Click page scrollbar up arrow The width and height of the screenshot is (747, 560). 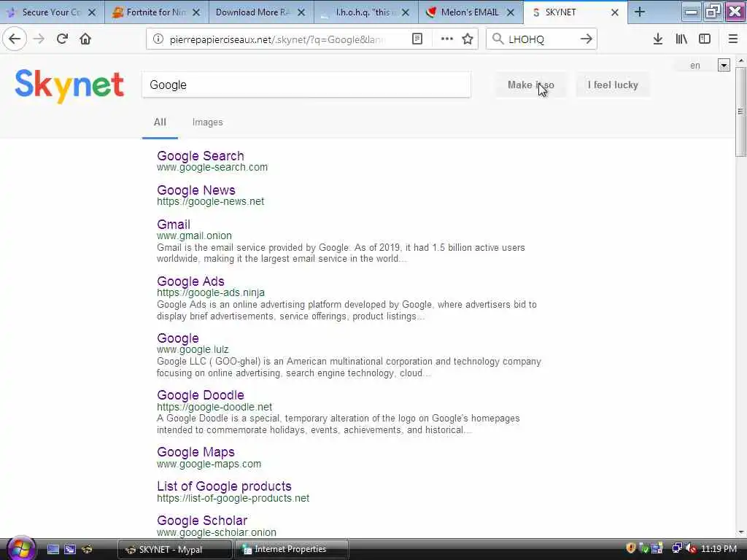pos(741,61)
